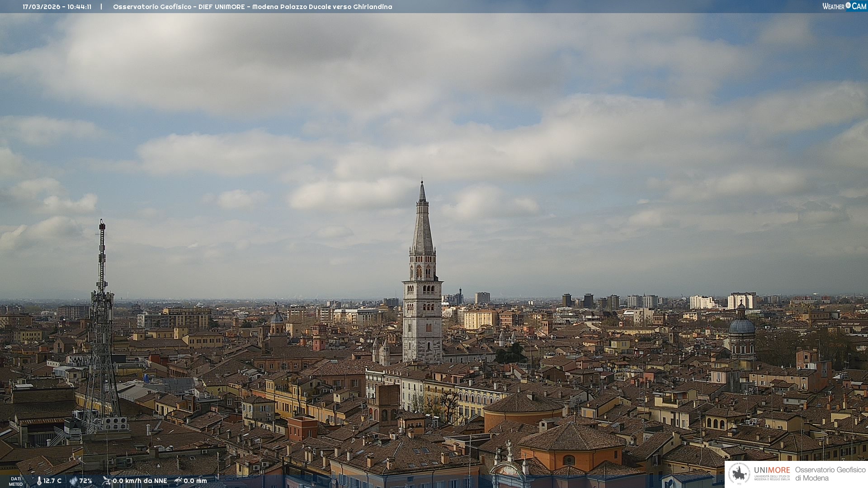Click the humidity water droplets icon
This screenshot has height=488, width=868.
[x=73, y=481]
